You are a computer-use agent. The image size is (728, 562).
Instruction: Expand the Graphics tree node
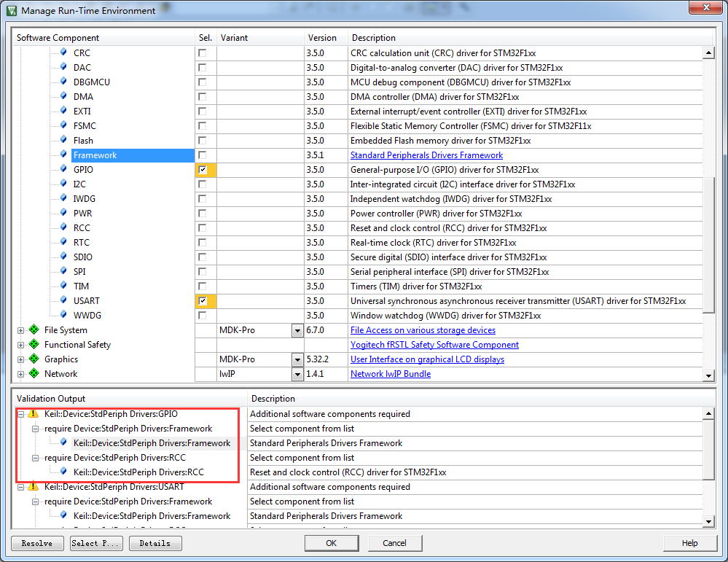pyautogui.click(x=20, y=359)
